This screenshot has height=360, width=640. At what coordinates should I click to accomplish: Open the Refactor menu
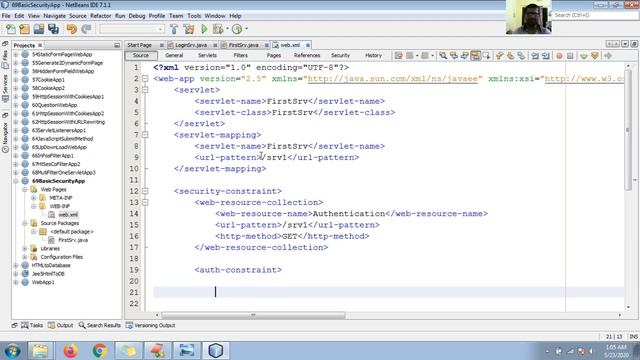(x=100, y=16)
